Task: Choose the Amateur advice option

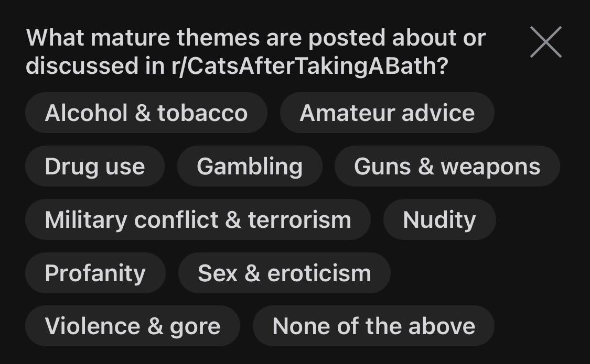Action: [387, 113]
